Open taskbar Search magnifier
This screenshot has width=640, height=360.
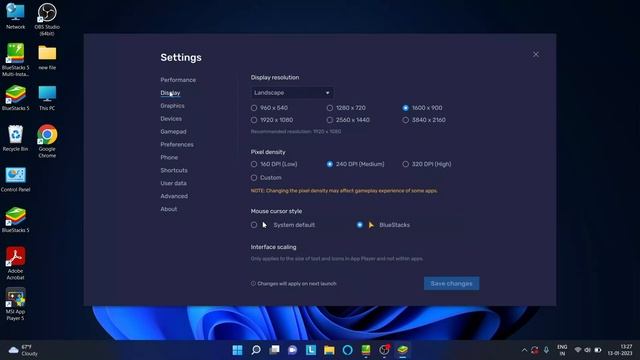256,350
